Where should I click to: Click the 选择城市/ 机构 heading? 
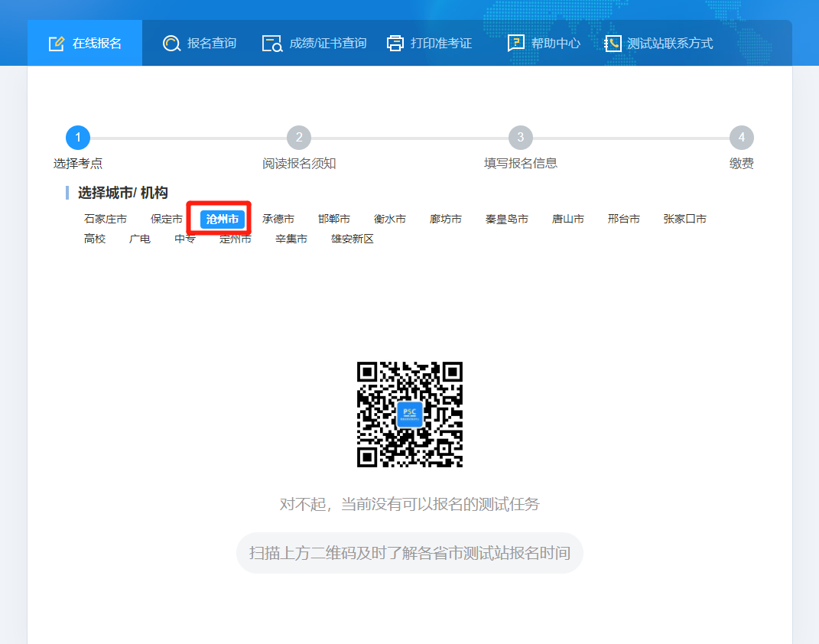(123, 193)
